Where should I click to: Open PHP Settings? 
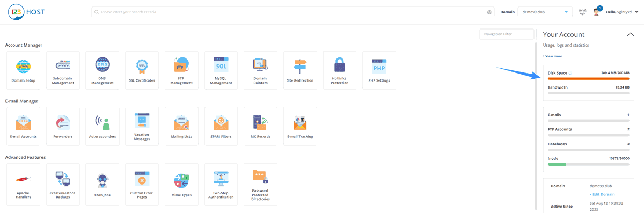coord(379,70)
